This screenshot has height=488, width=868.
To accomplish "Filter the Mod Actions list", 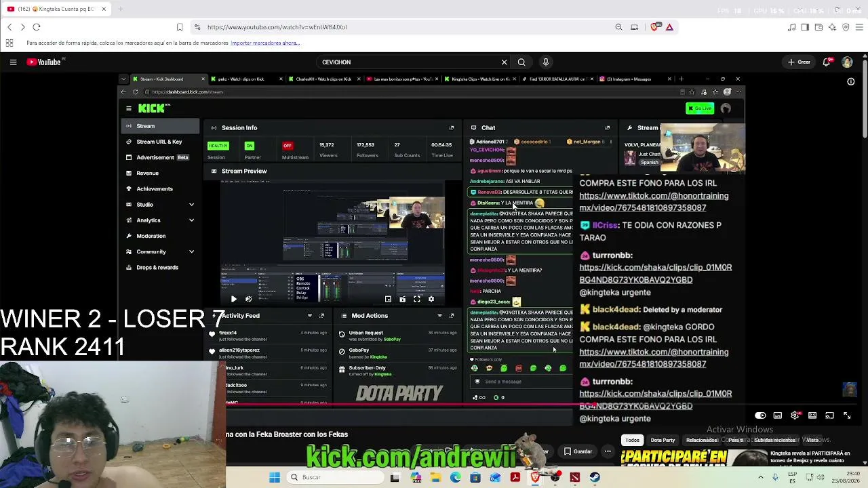I will [439, 316].
